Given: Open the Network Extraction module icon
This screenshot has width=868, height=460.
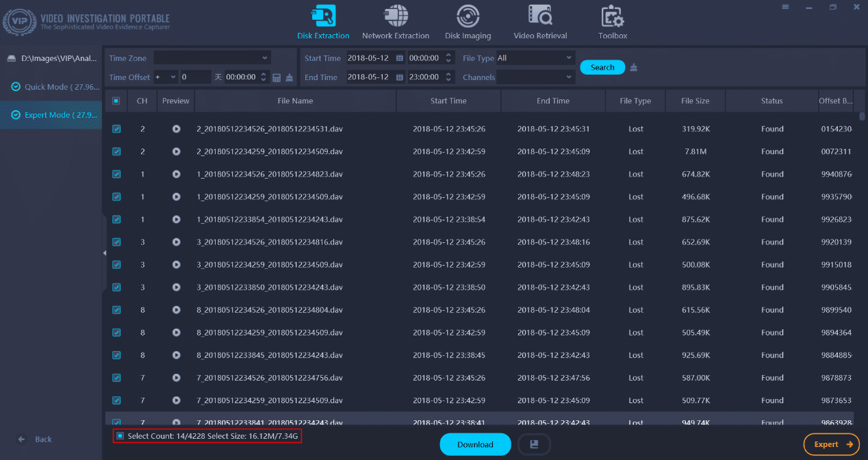Looking at the screenshot, I should (396, 16).
